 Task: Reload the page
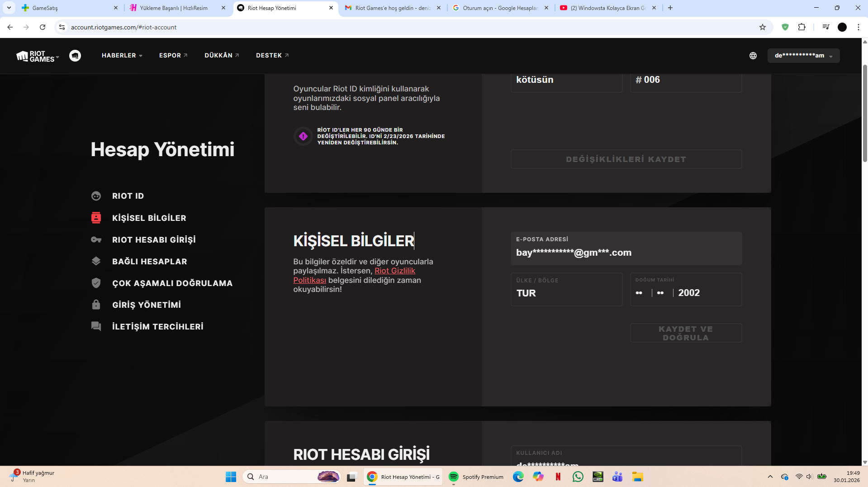coord(43,27)
